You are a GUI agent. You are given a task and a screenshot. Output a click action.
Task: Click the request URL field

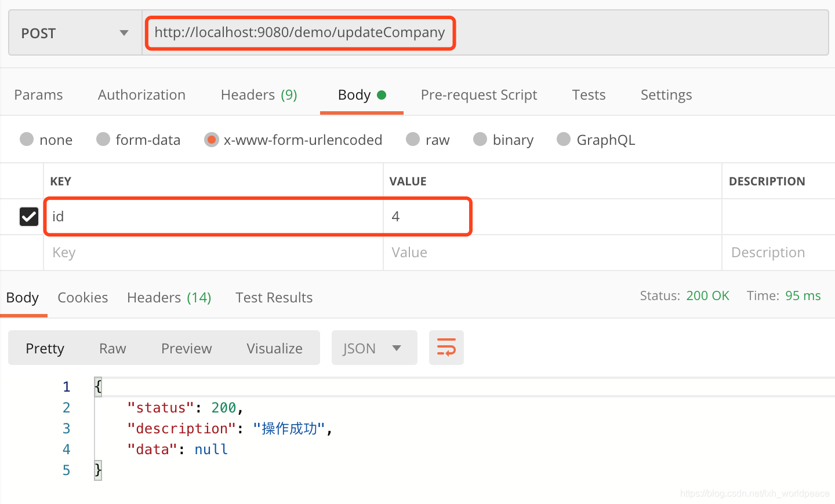tap(485, 33)
